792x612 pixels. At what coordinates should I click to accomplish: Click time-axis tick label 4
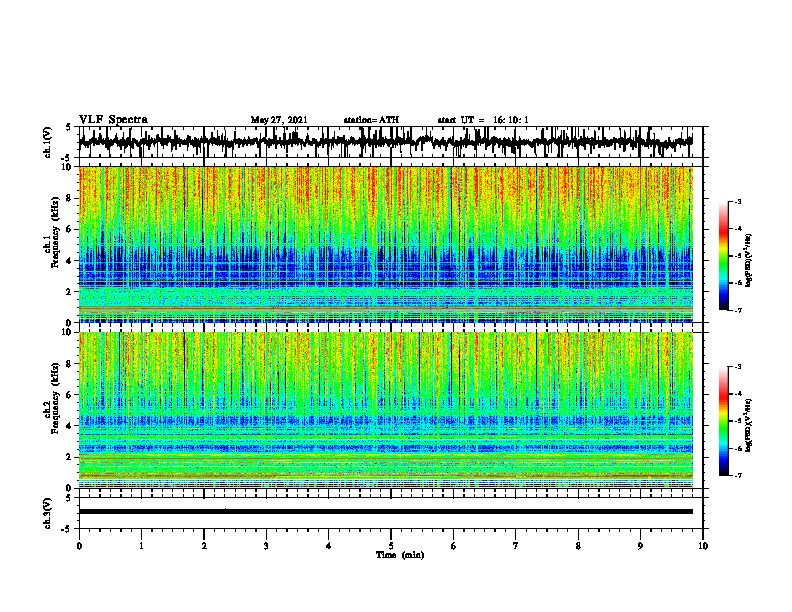tap(329, 546)
